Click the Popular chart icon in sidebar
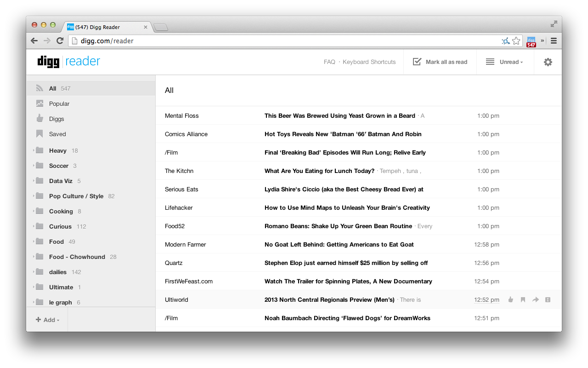 coord(40,103)
